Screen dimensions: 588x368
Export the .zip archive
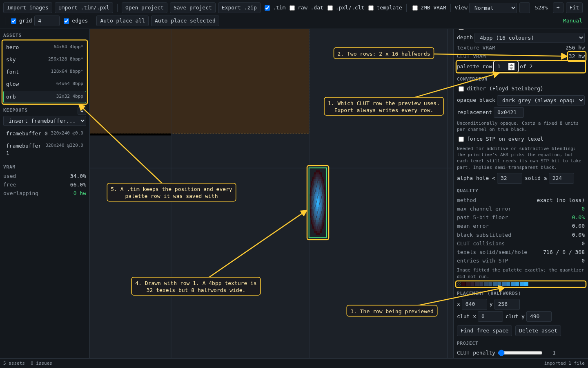coord(239,8)
